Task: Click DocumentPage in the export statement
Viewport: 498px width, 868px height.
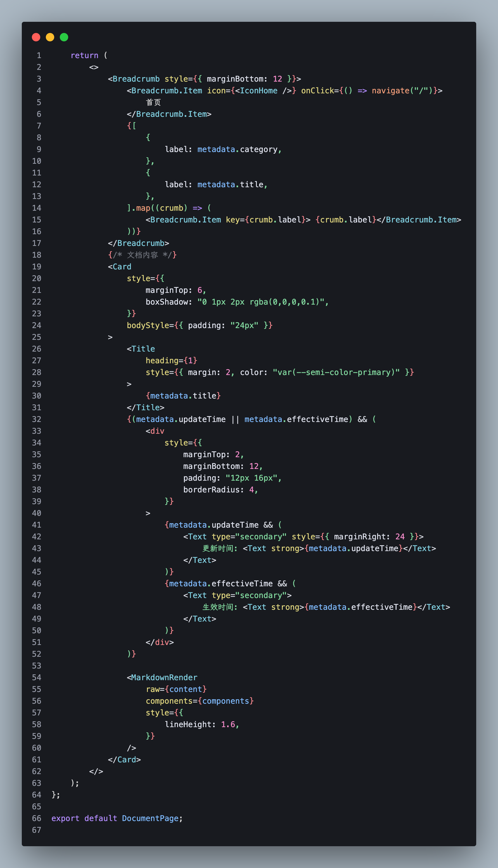Action: pyautogui.click(x=150, y=818)
